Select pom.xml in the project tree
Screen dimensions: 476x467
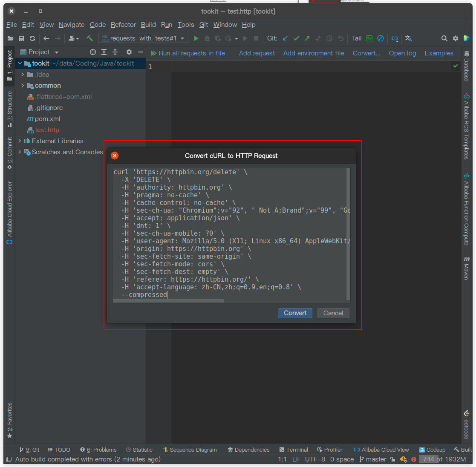[x=47, y=119]
